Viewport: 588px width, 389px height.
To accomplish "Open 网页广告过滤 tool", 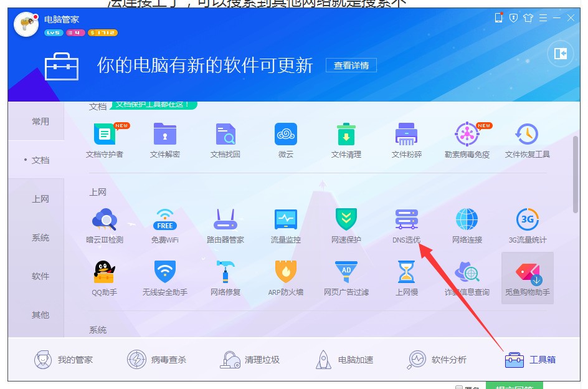I will 346,278.
